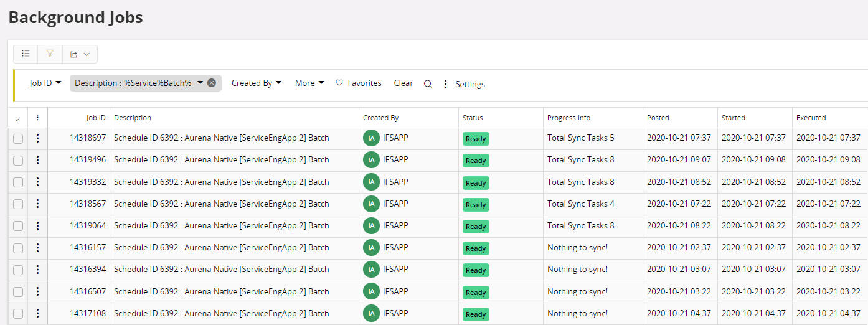Click the Posted column header
The image size is (868, 325).
point(658,118)
